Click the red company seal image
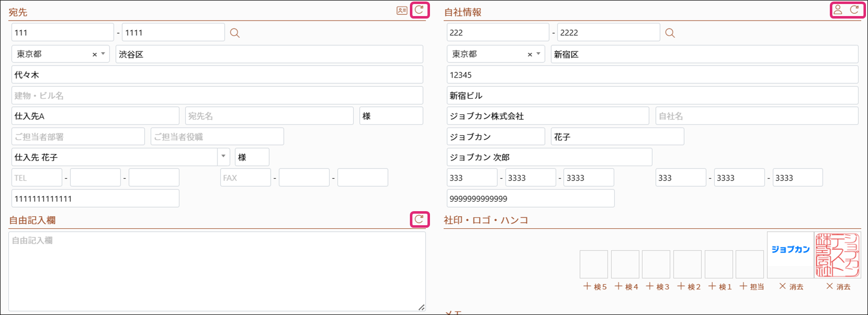868x315 pixels. 837,255
